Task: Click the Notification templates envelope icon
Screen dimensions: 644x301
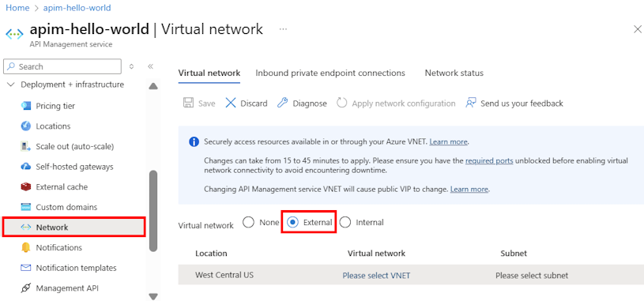Action: [x=26, y=268]
